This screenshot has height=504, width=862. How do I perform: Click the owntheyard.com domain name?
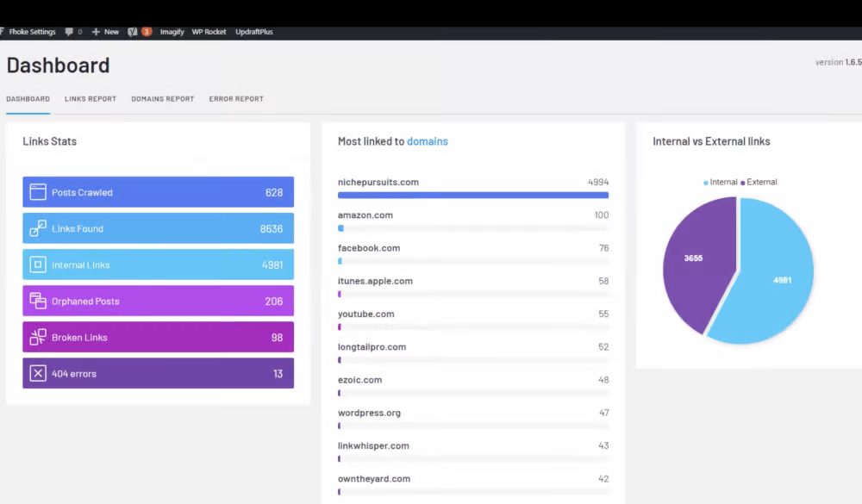click(374, 479)
